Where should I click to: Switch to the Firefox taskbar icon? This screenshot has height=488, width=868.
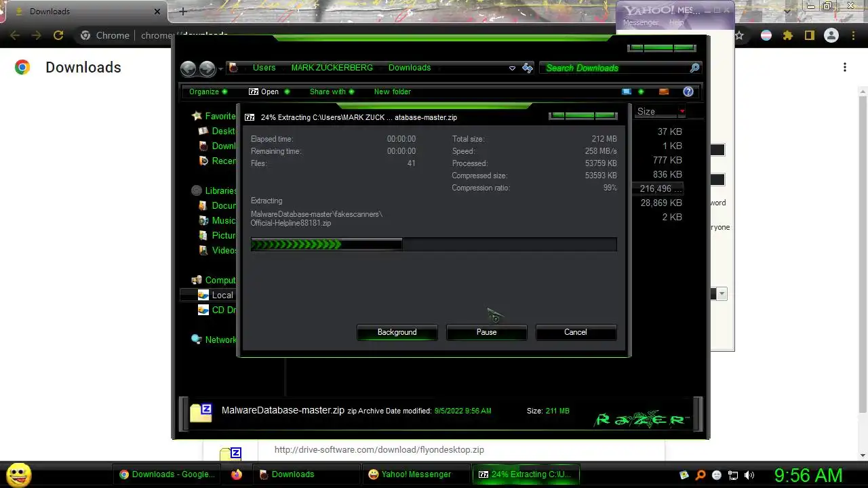click(x=236, y=474)
